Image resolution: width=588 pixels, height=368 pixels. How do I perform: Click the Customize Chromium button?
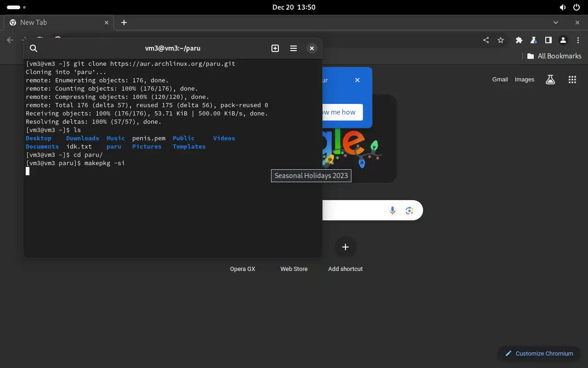[x=539, y=354]
